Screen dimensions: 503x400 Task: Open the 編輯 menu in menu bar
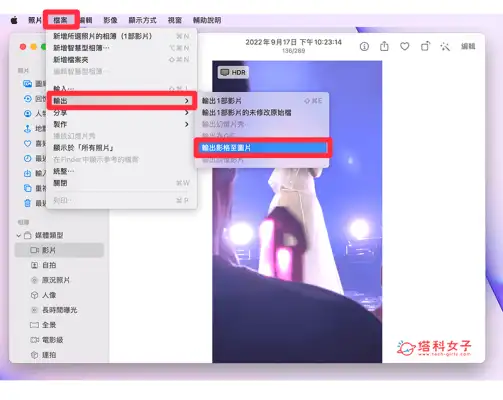(x=86, y=20)
